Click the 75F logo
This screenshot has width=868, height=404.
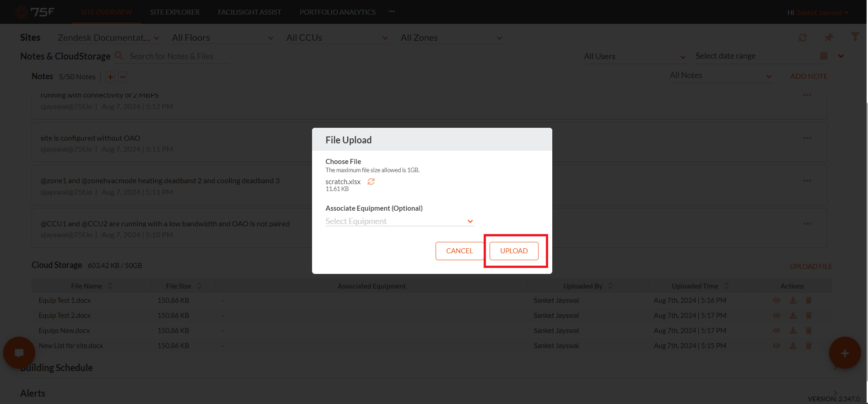point(35,12)
